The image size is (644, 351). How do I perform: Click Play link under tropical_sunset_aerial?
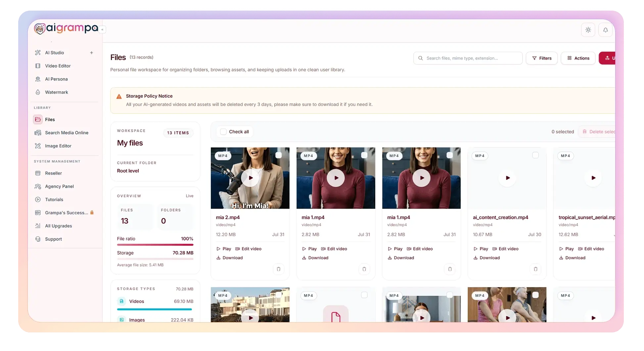[567, 249]
